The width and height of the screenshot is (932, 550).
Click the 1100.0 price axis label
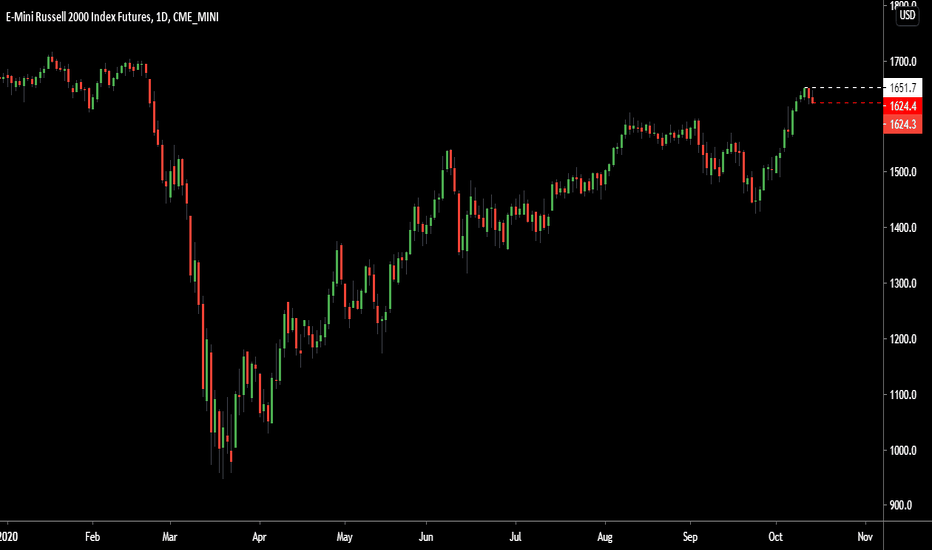click(x=903, y=395)
